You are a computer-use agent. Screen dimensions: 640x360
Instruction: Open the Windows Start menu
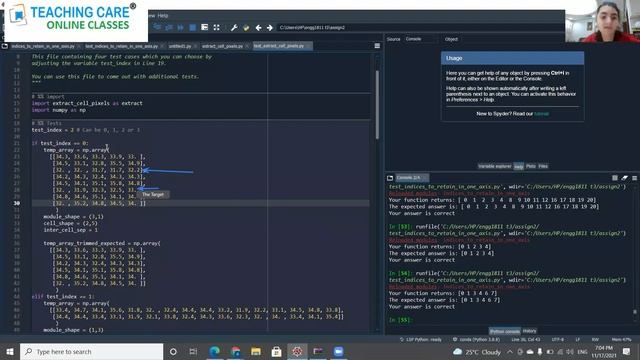pos(10,351)
